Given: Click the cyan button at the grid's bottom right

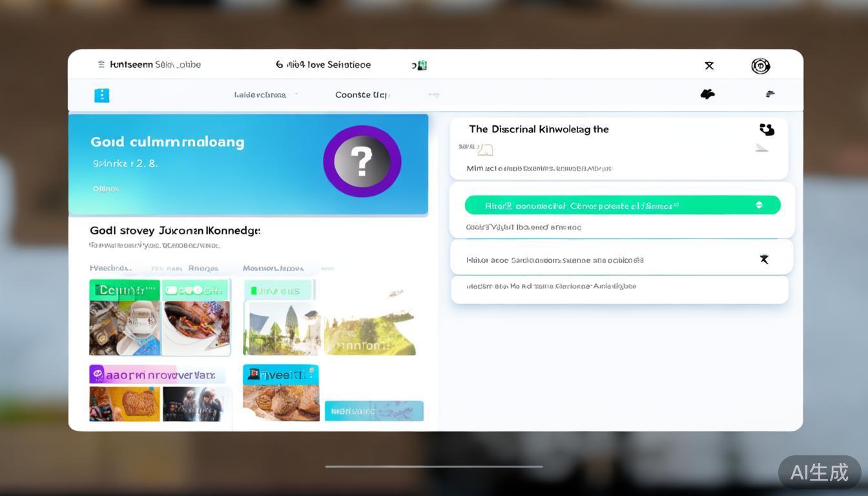Looking at the screenshot, I should pyautogui.click(x=374, y=411).
